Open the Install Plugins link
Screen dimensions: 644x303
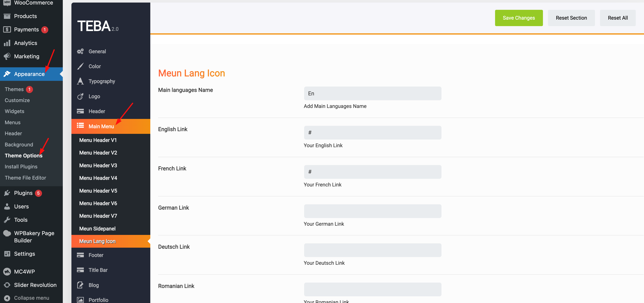pos(21,166)
